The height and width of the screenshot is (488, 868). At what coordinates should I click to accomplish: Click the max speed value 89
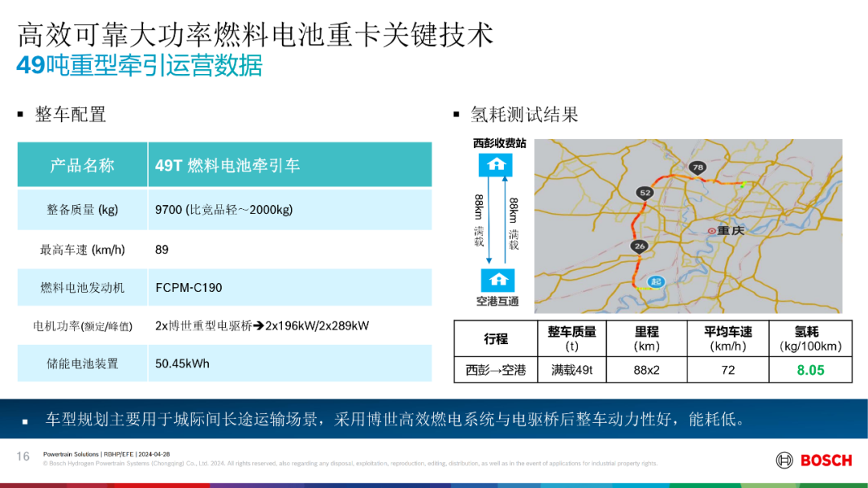click(162, 250)
